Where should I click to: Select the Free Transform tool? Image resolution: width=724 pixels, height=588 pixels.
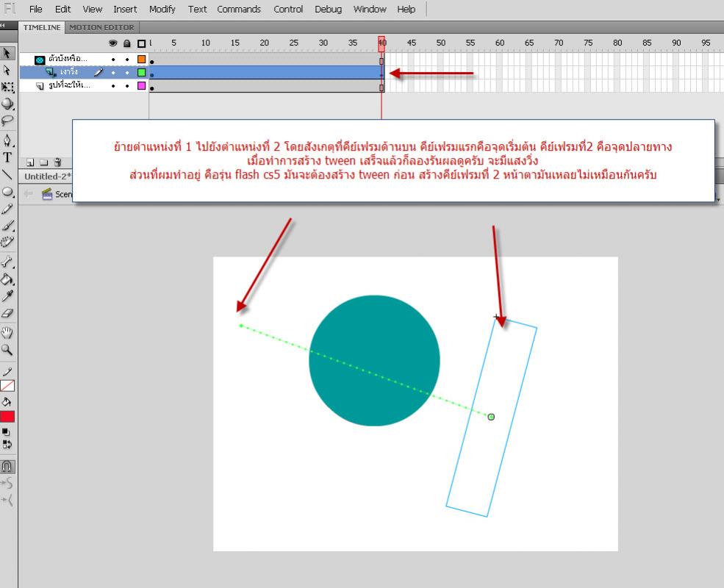(7, 87)
